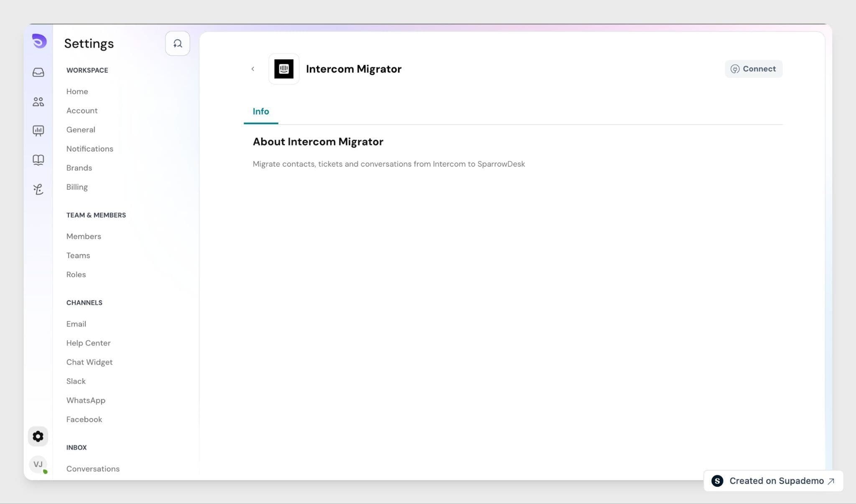Go back using the left chevron
This screenshot has height=504, width=856.
point(253,69)
